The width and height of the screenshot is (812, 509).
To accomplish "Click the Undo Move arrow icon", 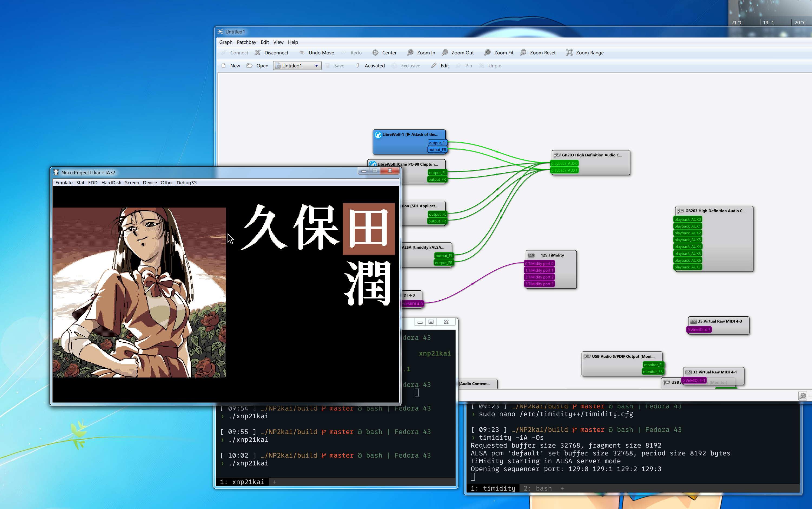I will (302, 52).
